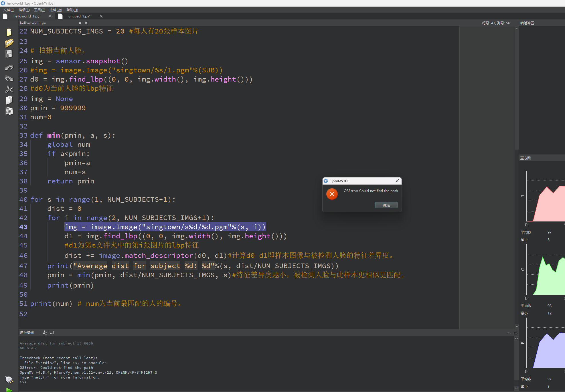Click the 直方图 panel header
Screen dimensions: 565x392
point(526,158)
